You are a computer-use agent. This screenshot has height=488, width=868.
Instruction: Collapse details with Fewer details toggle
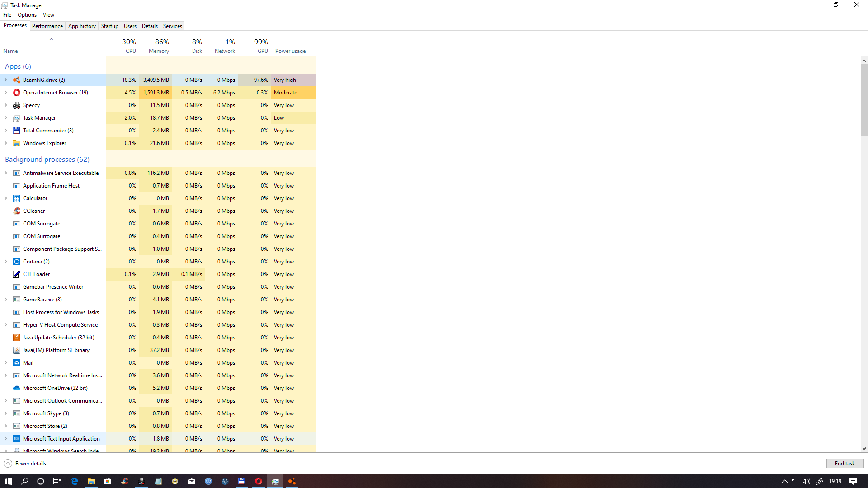(25, 464)
